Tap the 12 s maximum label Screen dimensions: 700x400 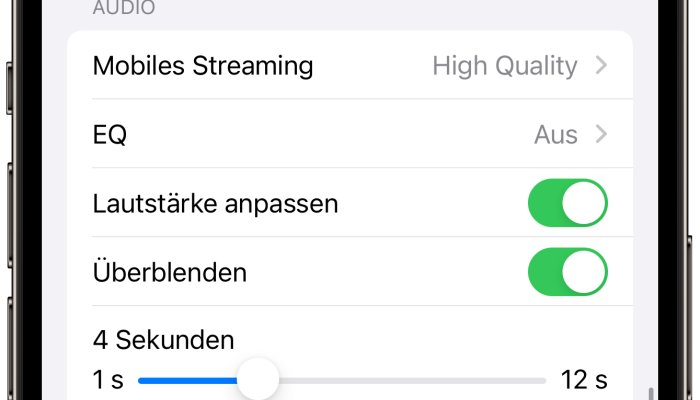pos(584,380)
